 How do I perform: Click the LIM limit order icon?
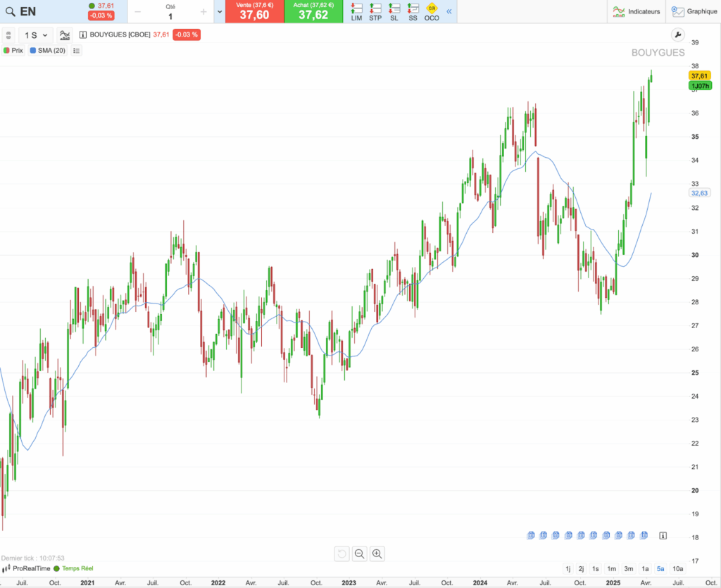tap(356, 11)
